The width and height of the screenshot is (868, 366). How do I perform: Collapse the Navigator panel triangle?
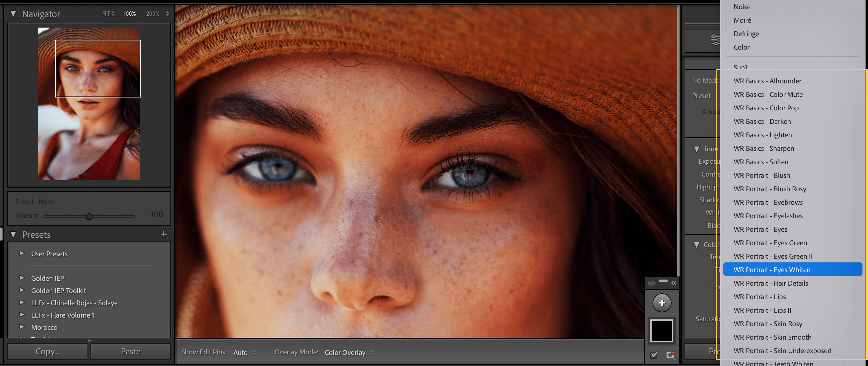13,14
